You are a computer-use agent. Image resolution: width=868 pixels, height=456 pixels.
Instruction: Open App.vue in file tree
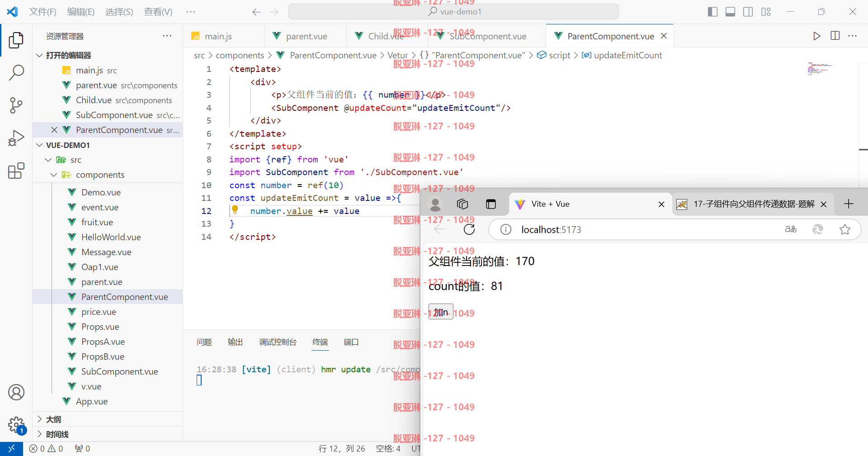point(92,401)
